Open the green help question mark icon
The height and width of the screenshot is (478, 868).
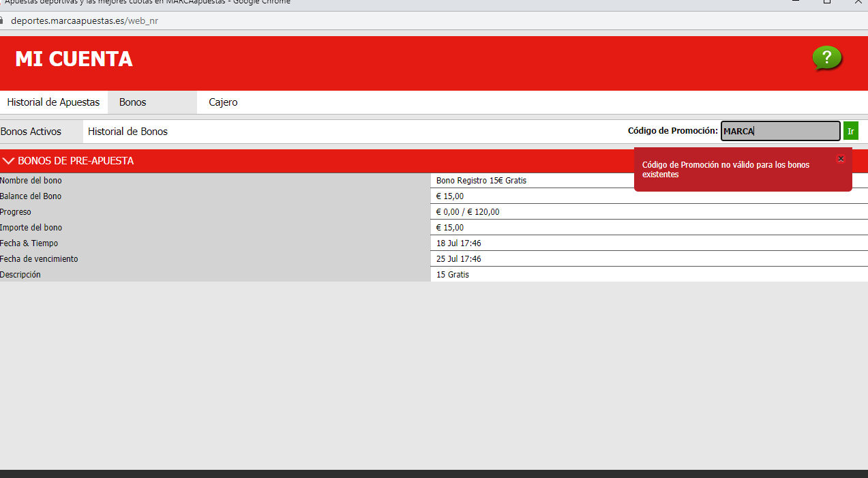point(827,58)
